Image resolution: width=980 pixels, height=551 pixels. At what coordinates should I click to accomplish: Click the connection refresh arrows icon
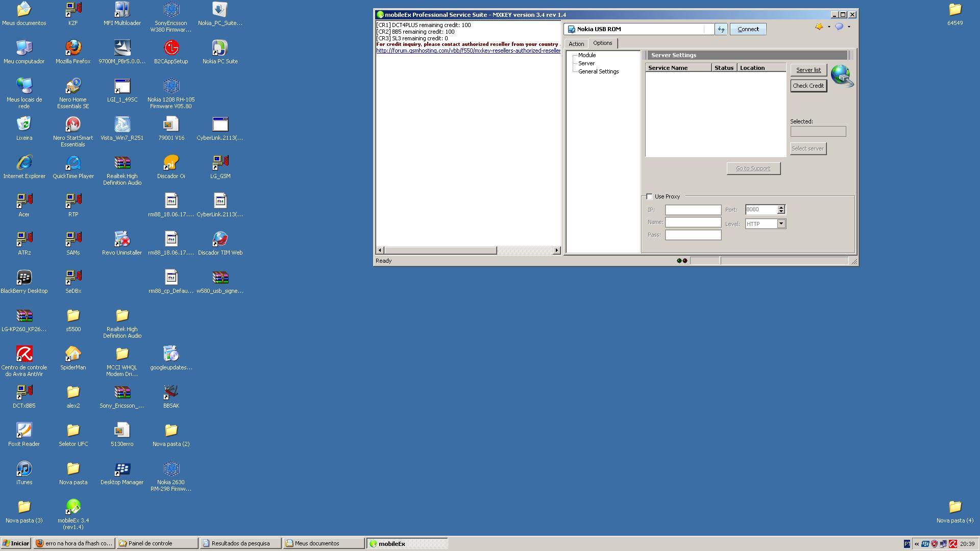721,29
